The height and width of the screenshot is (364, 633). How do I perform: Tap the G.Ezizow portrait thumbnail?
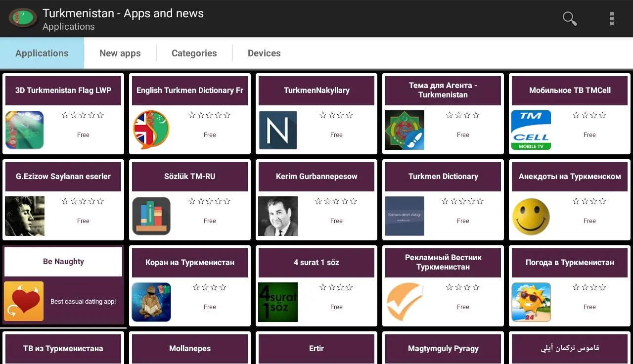coord(25,216)
